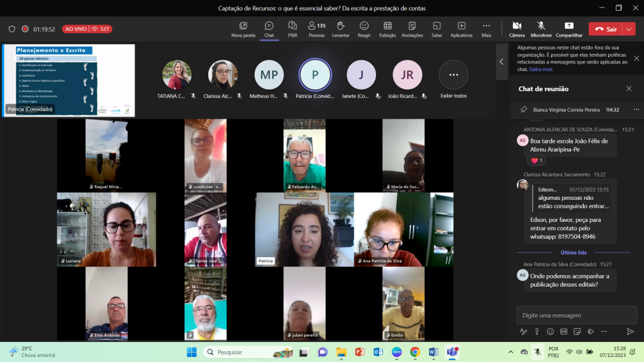Focus the Digite uma mensagem field

click(577, 315)
